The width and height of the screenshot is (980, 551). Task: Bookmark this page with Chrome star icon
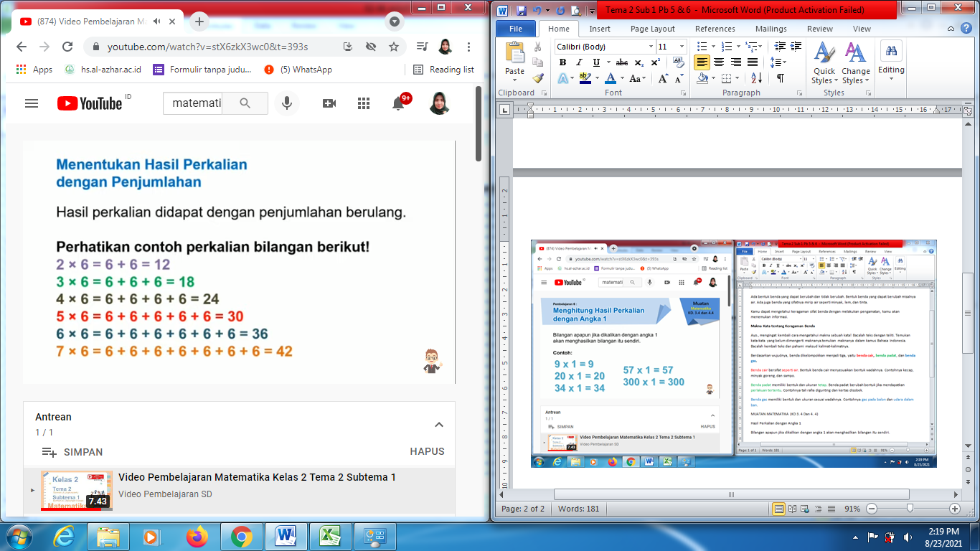pos(393,47)
